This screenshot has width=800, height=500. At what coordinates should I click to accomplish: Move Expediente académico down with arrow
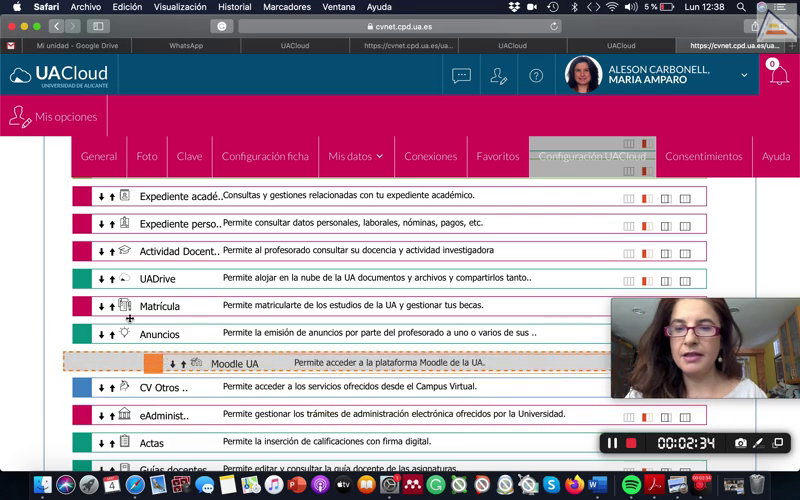click(102, 196)
